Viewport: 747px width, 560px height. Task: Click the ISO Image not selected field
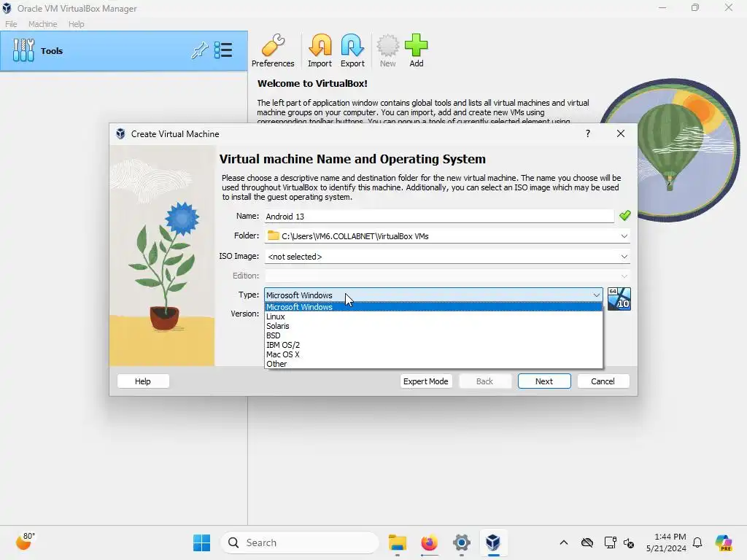point(447,256)
